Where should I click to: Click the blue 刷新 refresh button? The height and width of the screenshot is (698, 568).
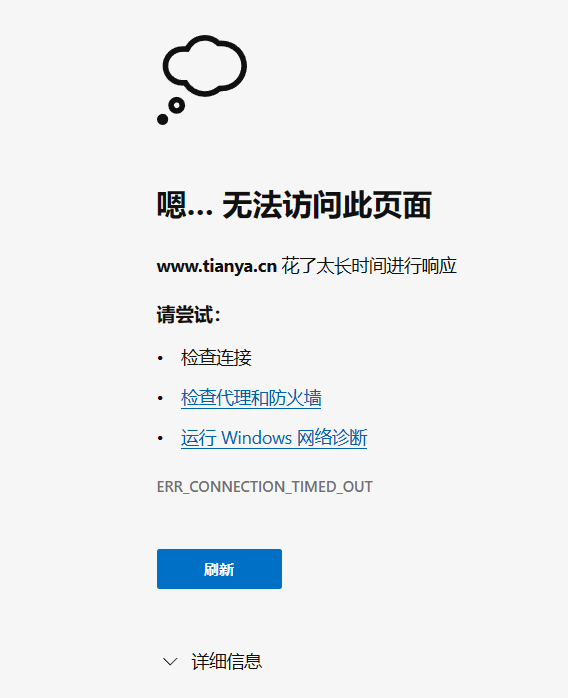coord(219,569)
